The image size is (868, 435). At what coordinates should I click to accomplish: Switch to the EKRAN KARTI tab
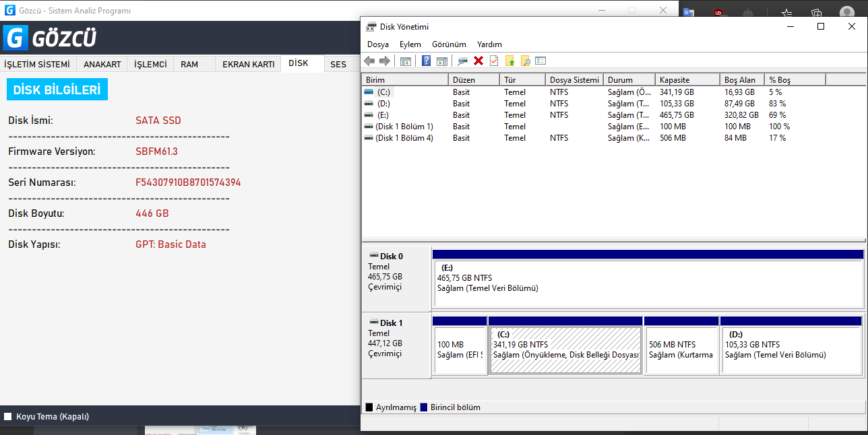pyautogui.click(x=249, y=65)
